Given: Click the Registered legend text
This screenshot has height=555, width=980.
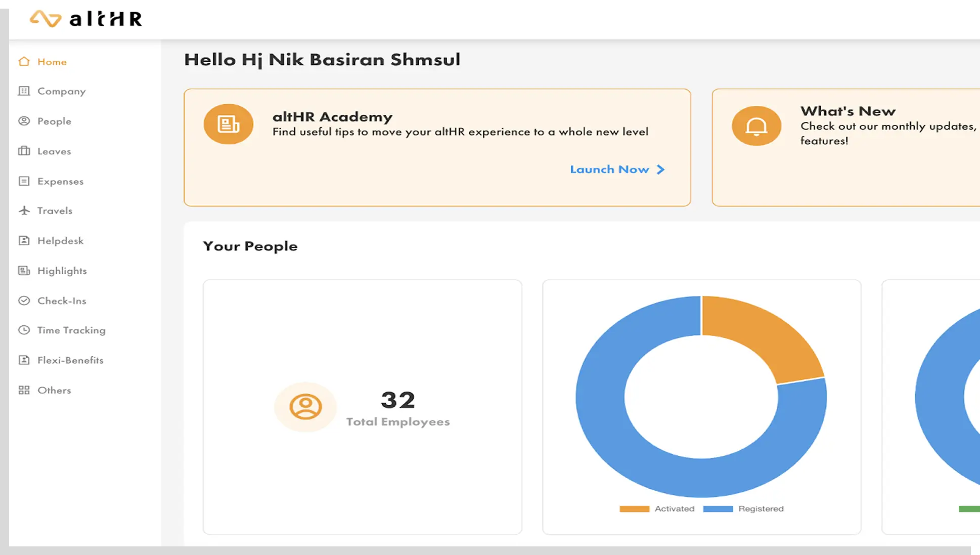Looking at the screenshot, I should coord(761,509).
